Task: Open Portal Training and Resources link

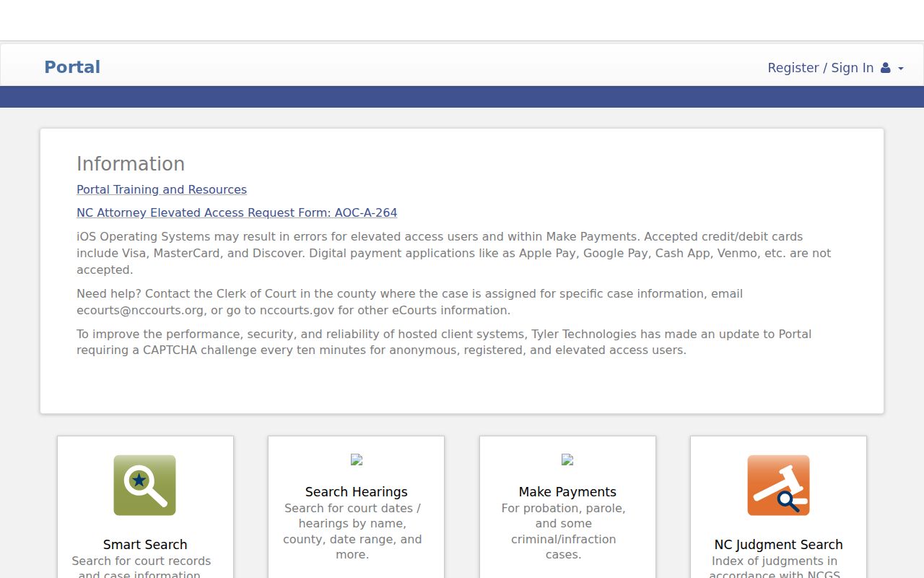Action: pyautogui.click(x=162, y=189)
